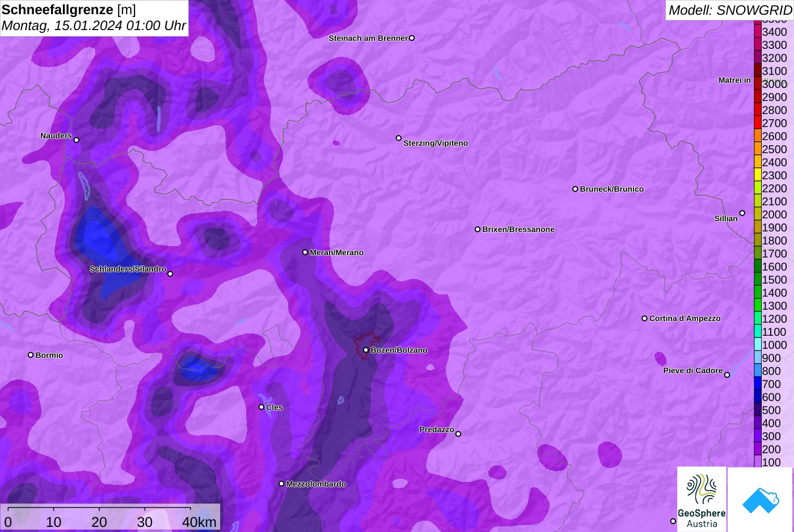794x532 pixels.
Task: Click the Meran/Merano location marker
Action: pyautogui.click(x=305, y=252)
